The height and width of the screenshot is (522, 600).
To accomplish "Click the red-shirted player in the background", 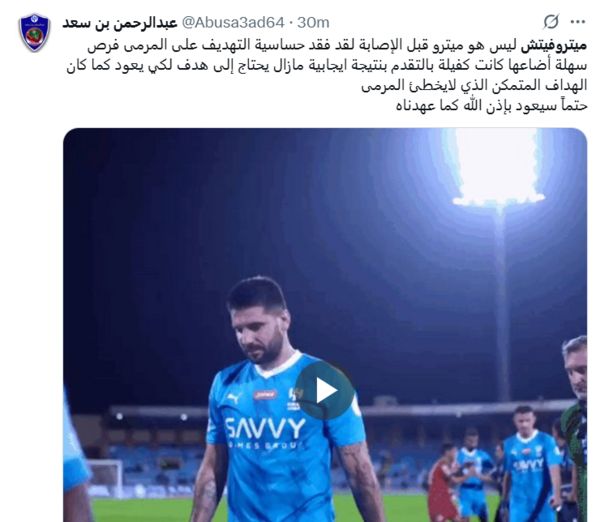I will 443,481.
